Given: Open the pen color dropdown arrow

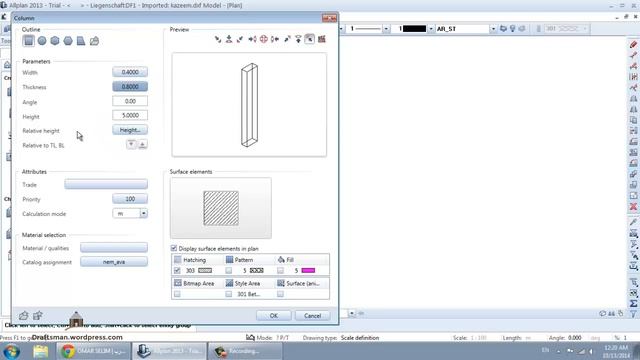Looking at the screenshot, I should click(x=431, y=29).
